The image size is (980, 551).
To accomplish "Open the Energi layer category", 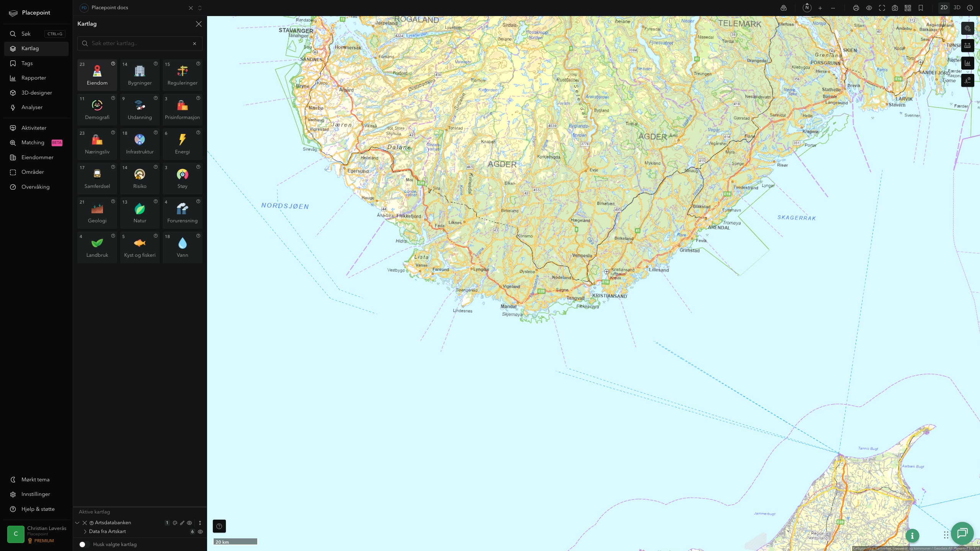I will (x=182, y=144).
